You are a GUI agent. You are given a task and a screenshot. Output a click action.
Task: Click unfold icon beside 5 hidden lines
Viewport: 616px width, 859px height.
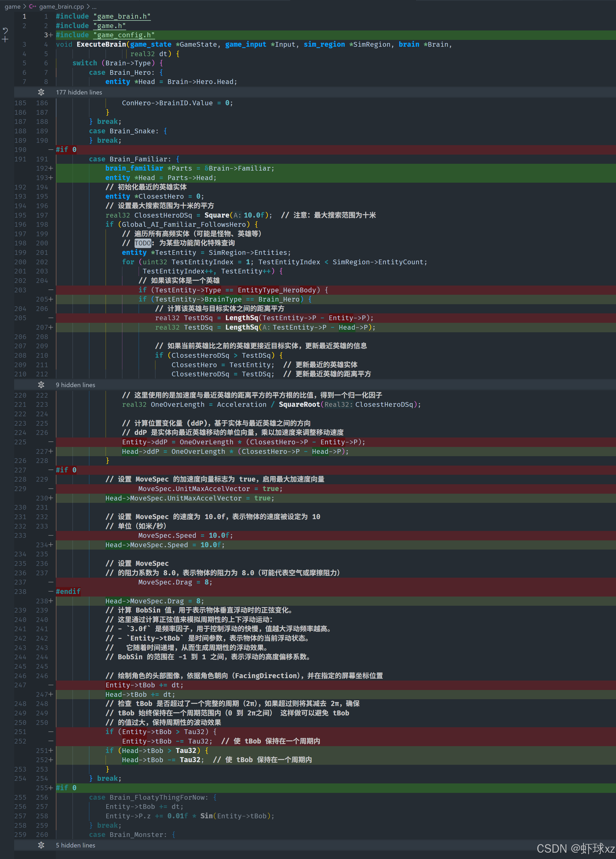click(41, 845)
